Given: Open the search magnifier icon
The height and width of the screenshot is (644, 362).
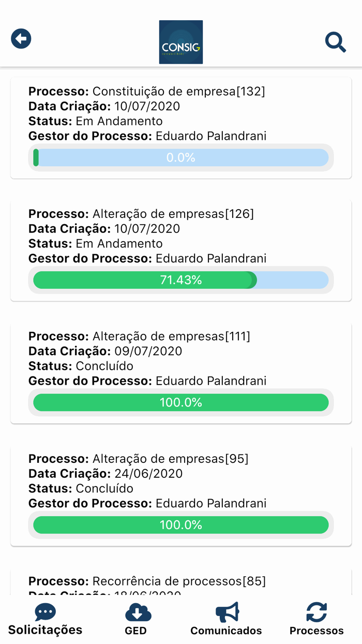Looking at the screenshot, I should [x=335, y=42].
